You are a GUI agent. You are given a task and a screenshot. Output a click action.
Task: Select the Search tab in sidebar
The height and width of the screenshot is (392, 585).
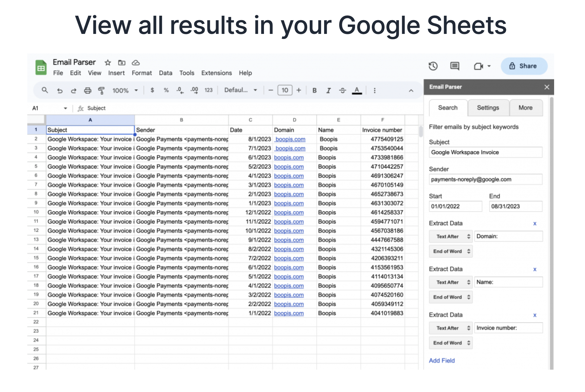coord(448,108)
